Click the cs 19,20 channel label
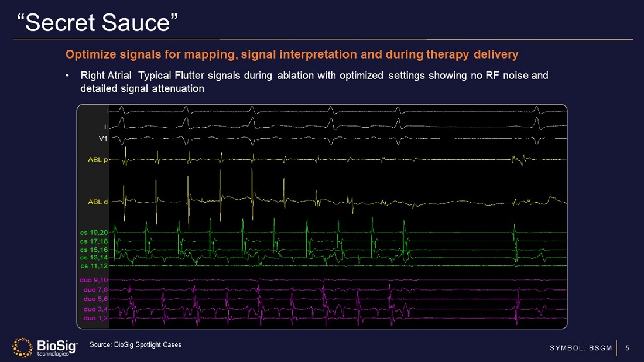This screenshot has height=362, width=644. point(94,233)
